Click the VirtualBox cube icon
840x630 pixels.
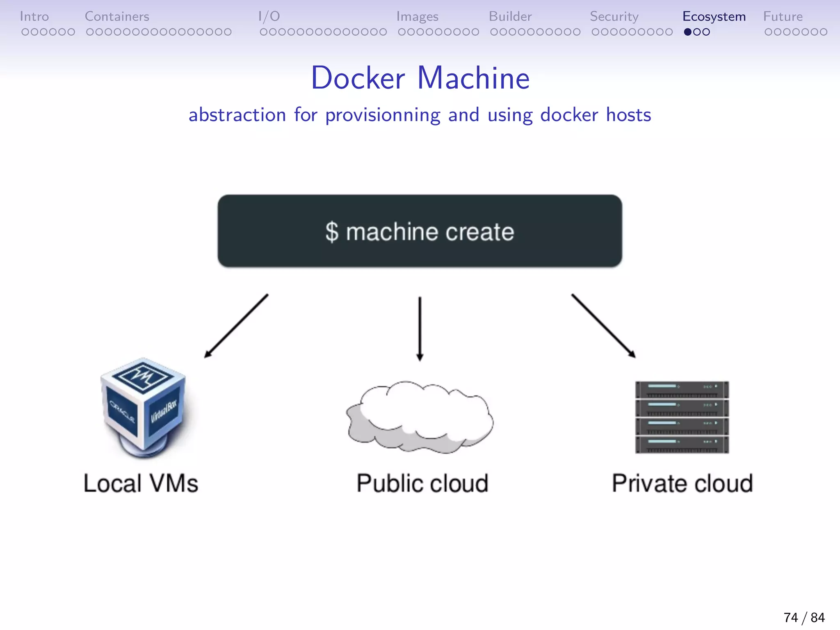tap(143, 407)
